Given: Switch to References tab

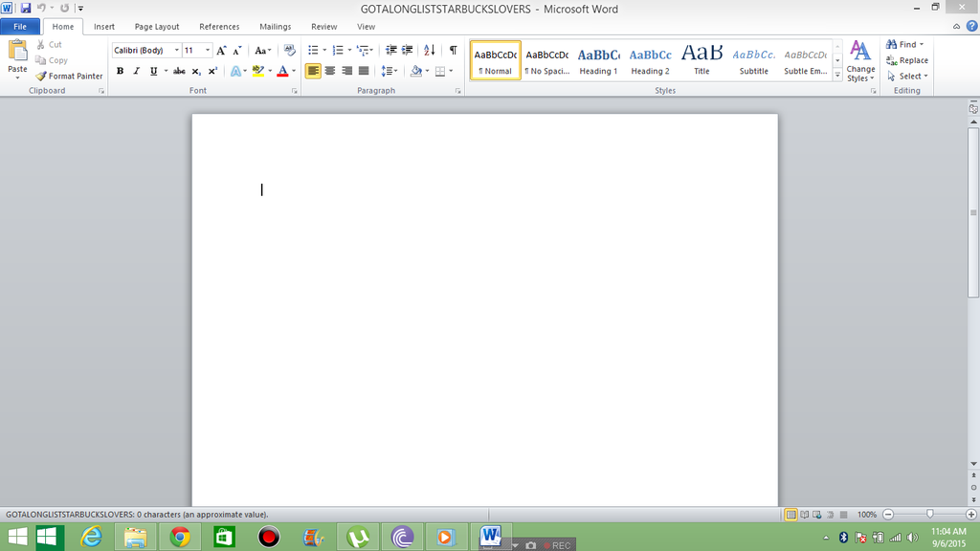Looking at the screenshot, I should click(219, 27).
